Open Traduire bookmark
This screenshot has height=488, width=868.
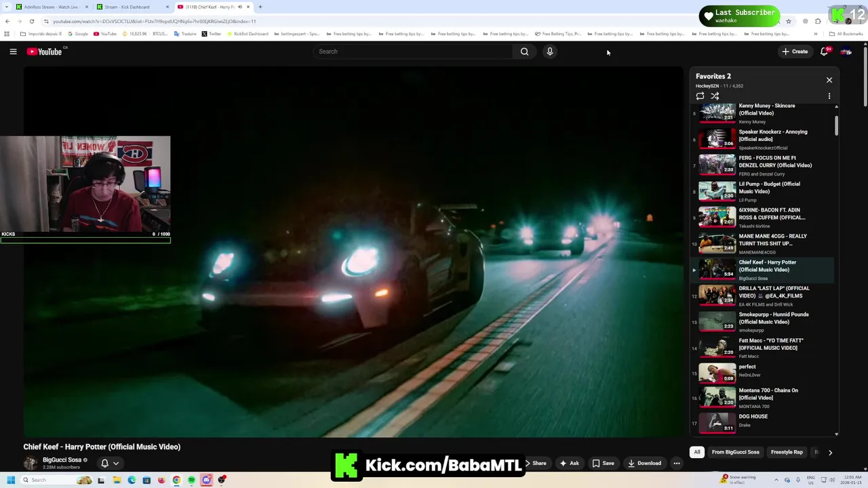(185, 34)
